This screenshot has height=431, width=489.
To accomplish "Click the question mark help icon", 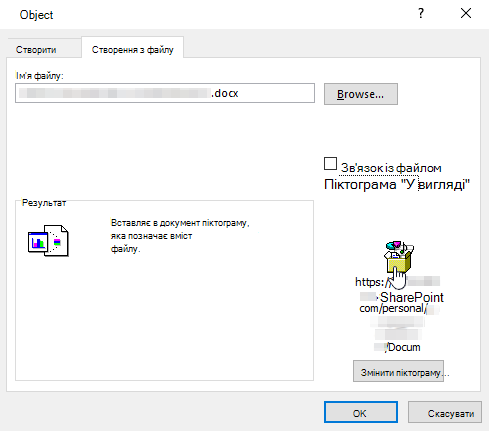I will [x=421, y=13].
